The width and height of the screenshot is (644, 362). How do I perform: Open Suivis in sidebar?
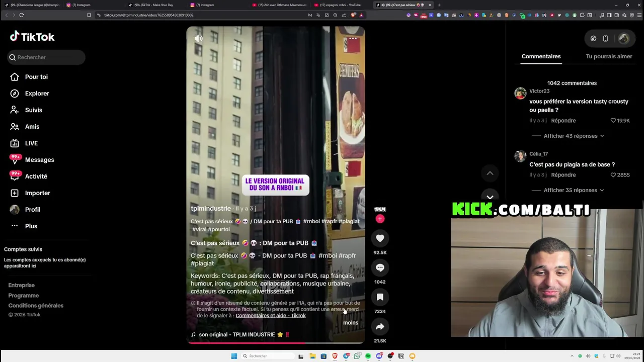27,110
